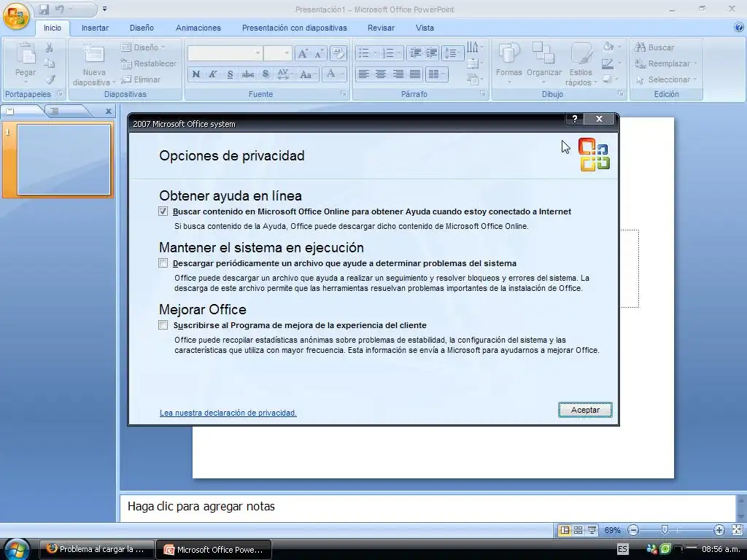
Task: Click the zoom slider handle
Action: [x=665, y=529]
